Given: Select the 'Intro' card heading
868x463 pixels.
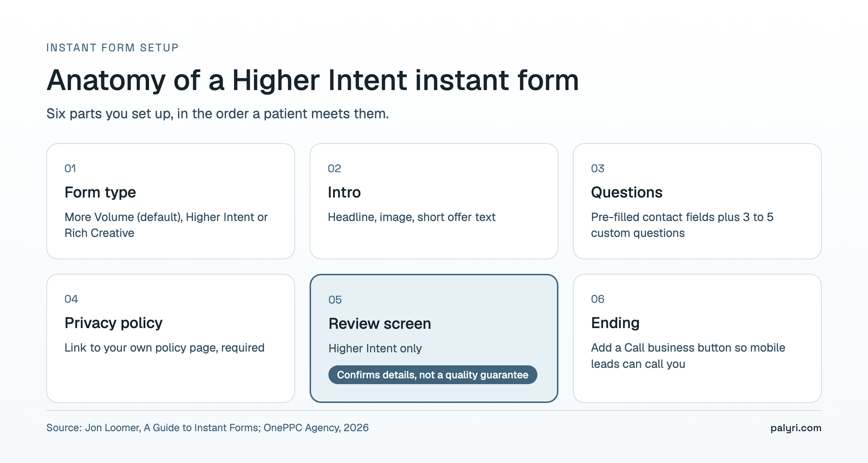Looking at the screenshot, I should click(x=344, y=192).
